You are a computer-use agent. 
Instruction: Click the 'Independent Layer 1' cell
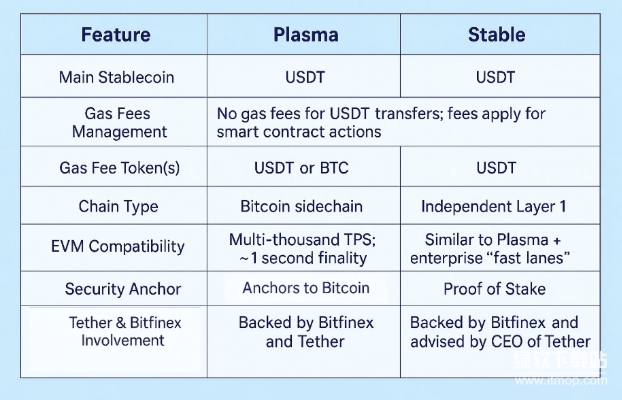coord(493,206)
